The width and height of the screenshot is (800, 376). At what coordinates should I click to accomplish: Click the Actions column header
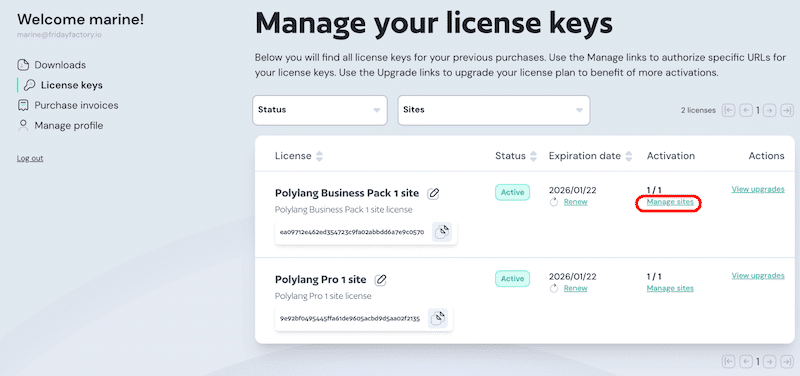[x=766, y=156]
